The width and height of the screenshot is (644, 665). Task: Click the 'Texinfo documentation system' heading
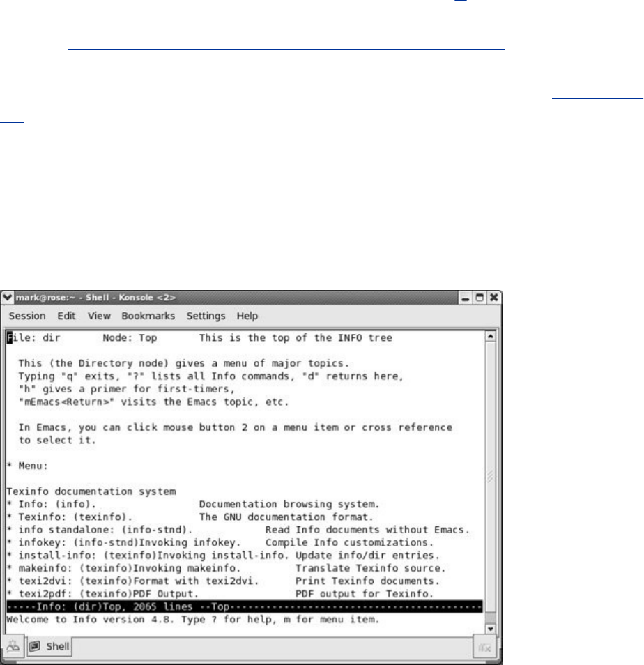pyautogui.click(x=91, y=491)
